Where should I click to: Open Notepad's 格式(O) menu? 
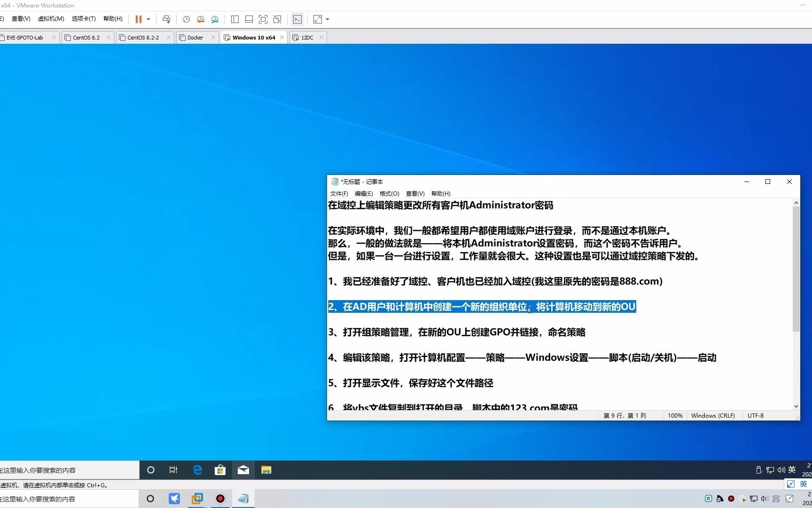point(389,194)
